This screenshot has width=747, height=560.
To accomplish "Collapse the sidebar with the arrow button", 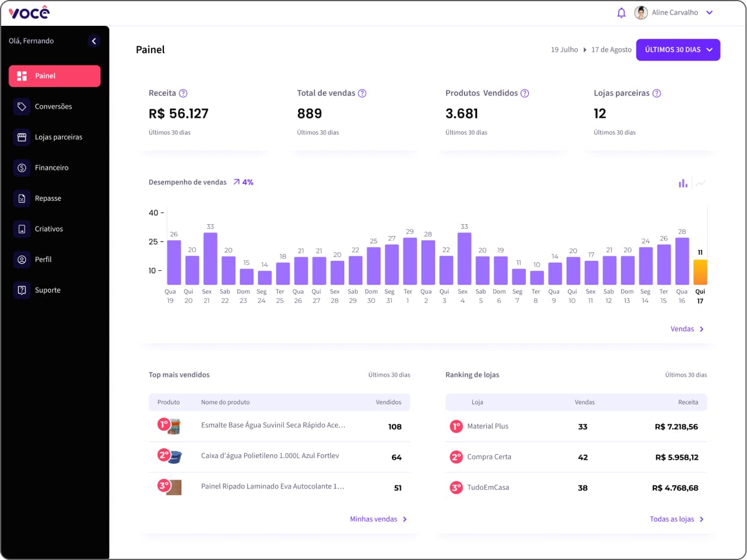I will (94, 41).
